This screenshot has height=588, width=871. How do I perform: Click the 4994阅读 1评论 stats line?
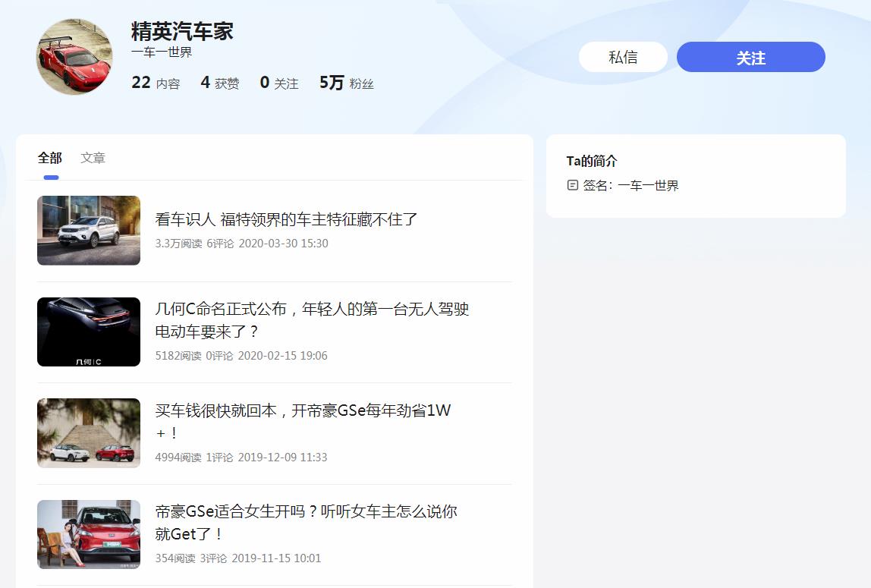241,457
